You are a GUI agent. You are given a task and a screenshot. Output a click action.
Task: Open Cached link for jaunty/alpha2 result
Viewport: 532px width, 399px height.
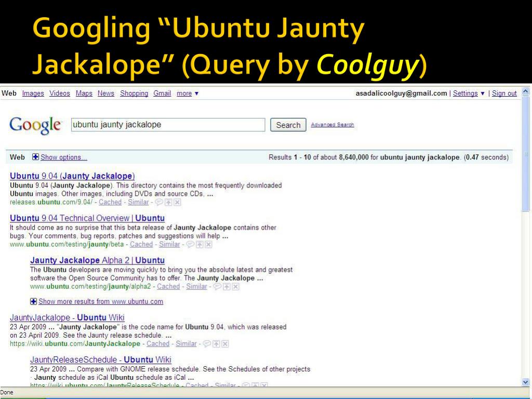pos(169,287)
